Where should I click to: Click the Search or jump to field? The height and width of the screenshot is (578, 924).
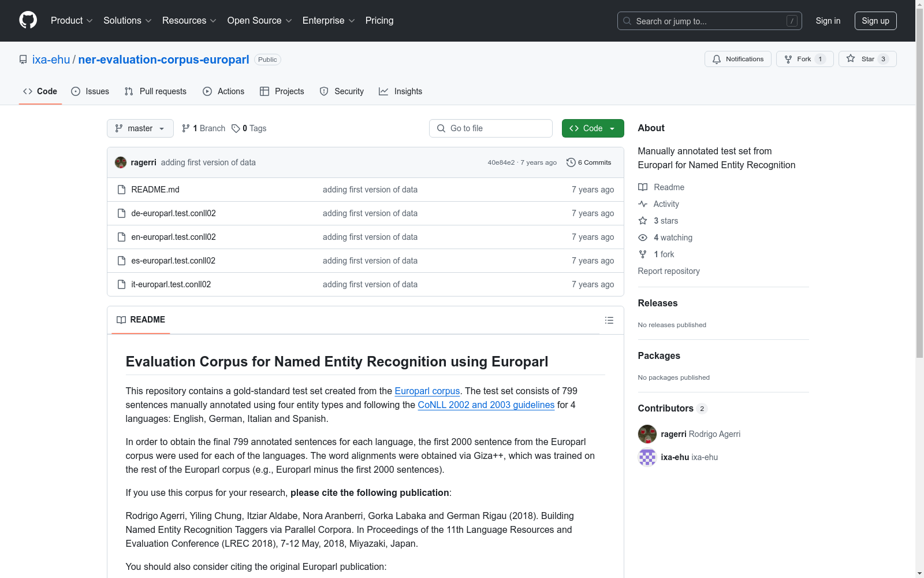[710, 21]
